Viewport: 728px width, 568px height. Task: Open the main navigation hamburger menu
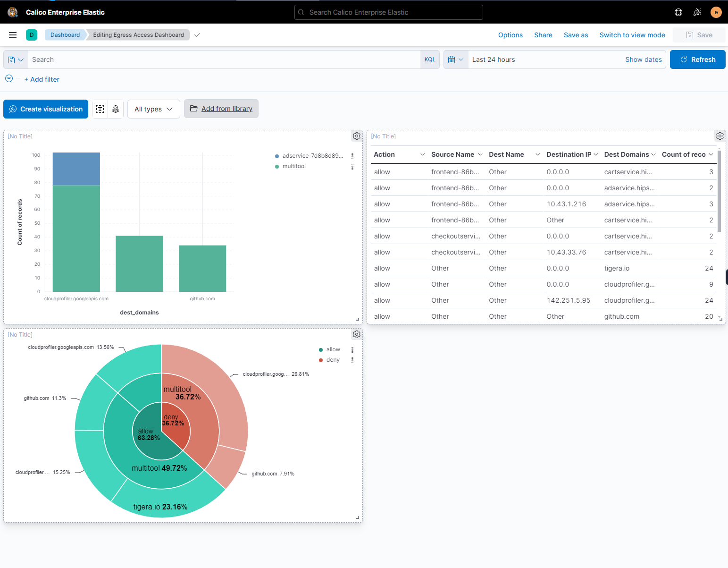(x=13, y=34)
